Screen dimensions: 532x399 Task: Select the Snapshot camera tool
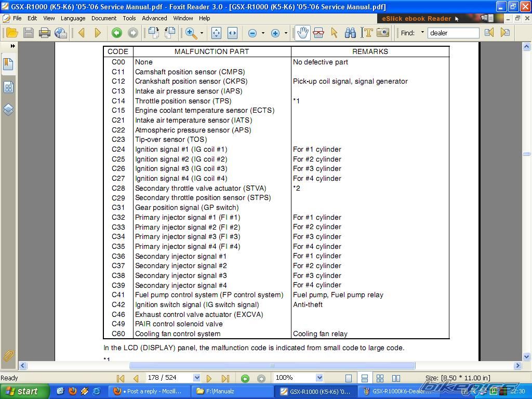[383, 33]
